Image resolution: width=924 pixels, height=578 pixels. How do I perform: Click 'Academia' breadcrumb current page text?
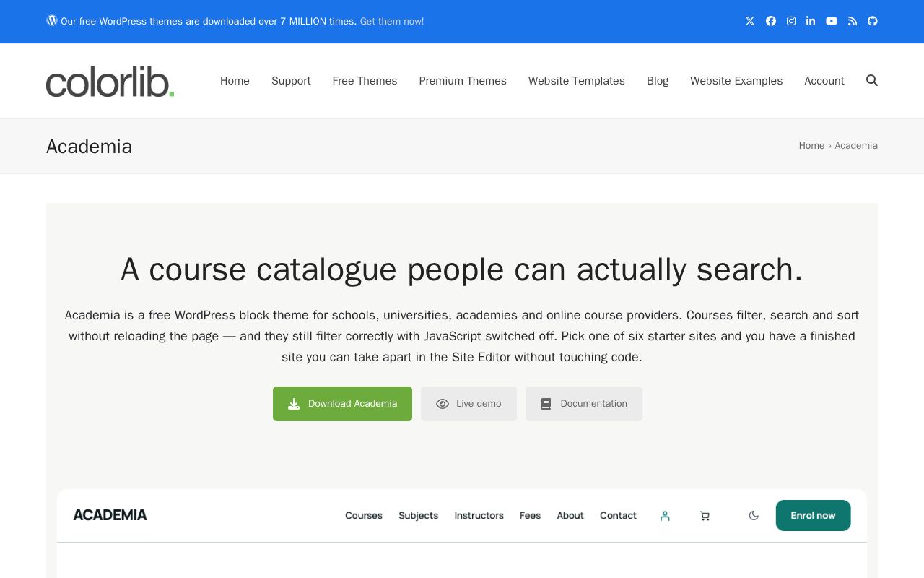[856, 146]
